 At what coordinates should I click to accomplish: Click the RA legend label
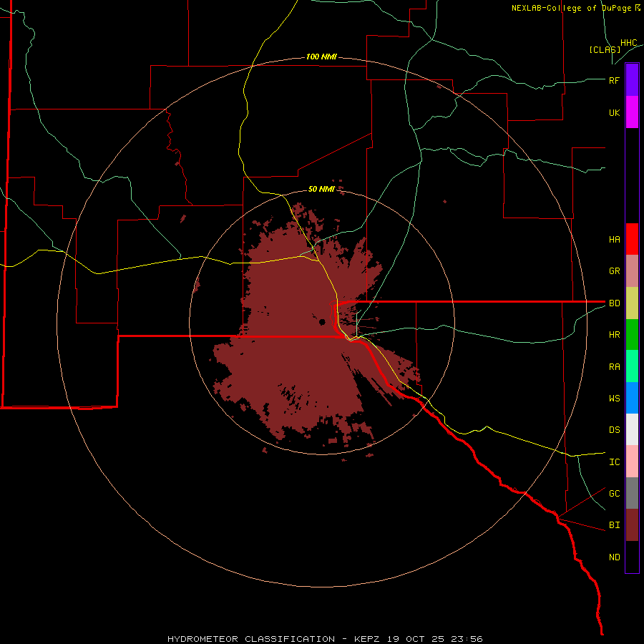(x=614, y=367)
